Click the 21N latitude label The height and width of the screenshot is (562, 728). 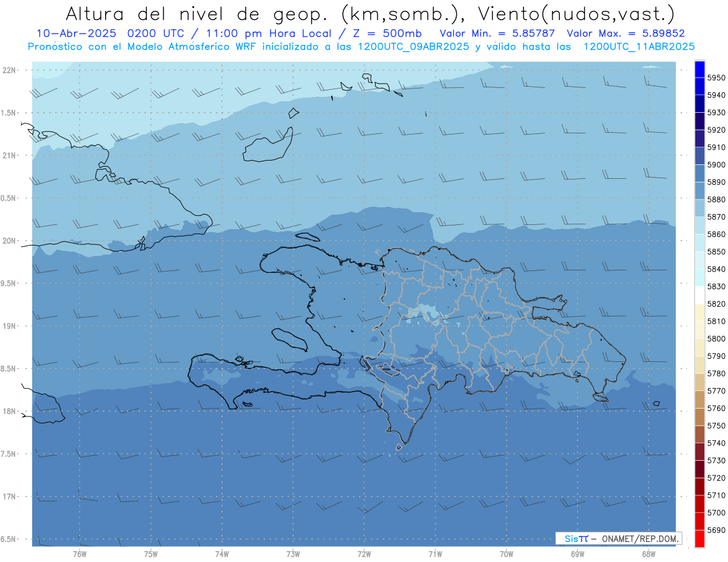point(9,155)
